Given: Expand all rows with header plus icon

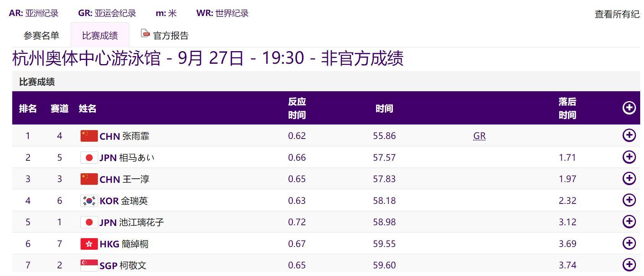Looking at the screenshot, I should click(629, 108).
